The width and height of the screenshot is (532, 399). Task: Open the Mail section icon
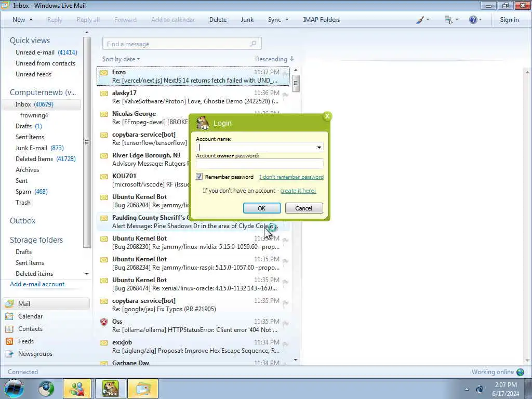click(9, 303)
